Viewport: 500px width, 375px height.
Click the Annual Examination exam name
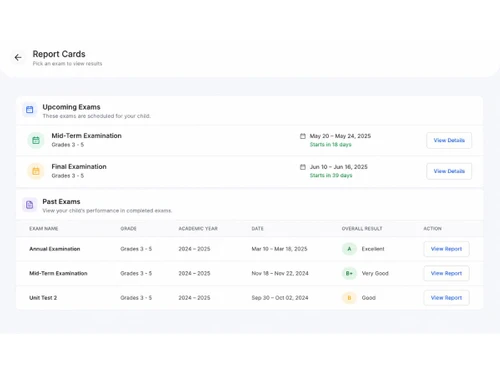pyautogui.click(x=55, y=249)
